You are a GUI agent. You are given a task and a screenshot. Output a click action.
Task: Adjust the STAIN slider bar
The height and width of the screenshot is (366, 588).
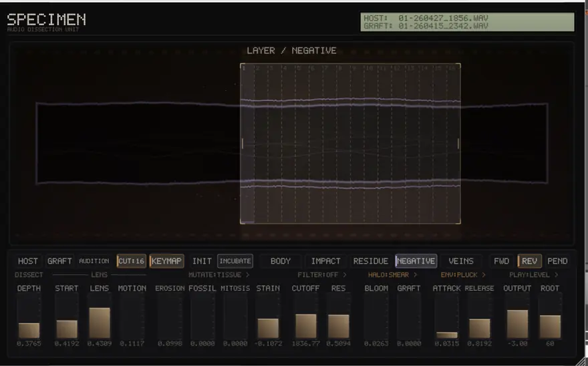pos(268,317)
